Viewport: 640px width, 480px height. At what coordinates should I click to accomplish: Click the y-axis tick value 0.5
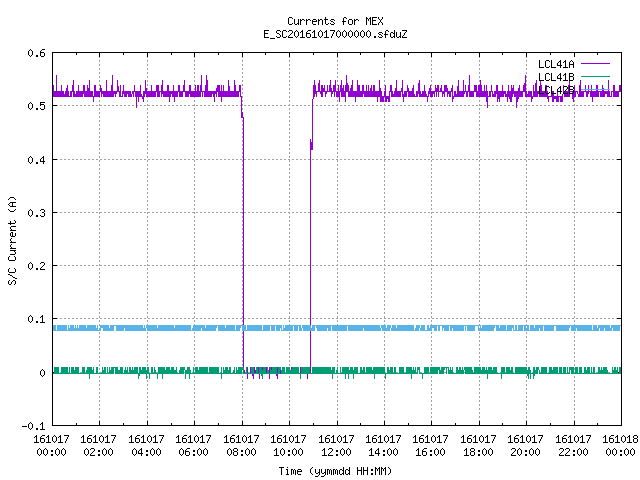(36, 106)
